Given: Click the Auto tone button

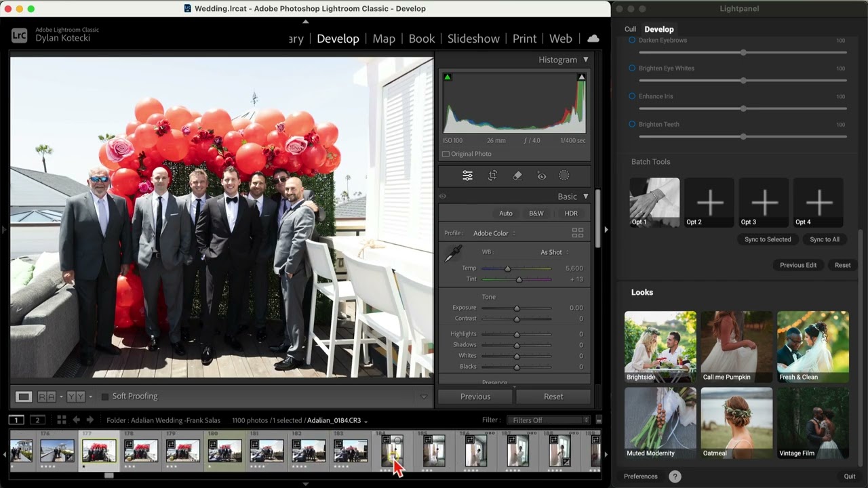Looking at the screenshot, I should 506,213.
